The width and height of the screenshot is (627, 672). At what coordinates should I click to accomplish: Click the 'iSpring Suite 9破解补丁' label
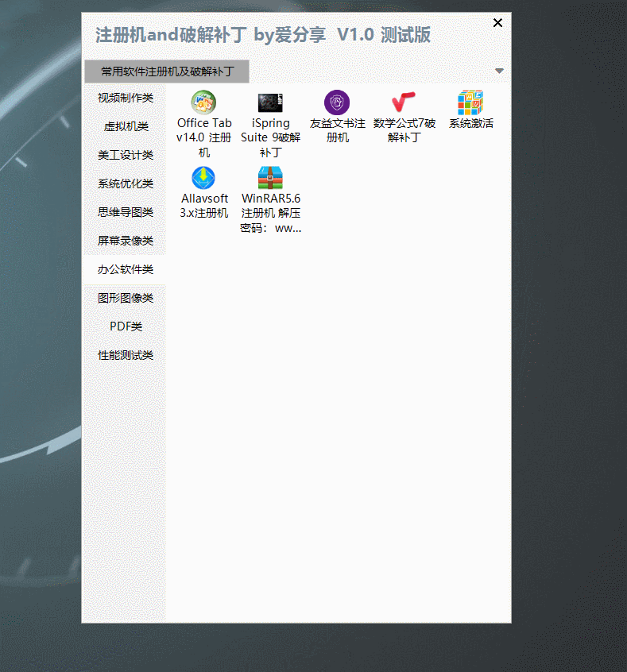[x=270, y=137]
